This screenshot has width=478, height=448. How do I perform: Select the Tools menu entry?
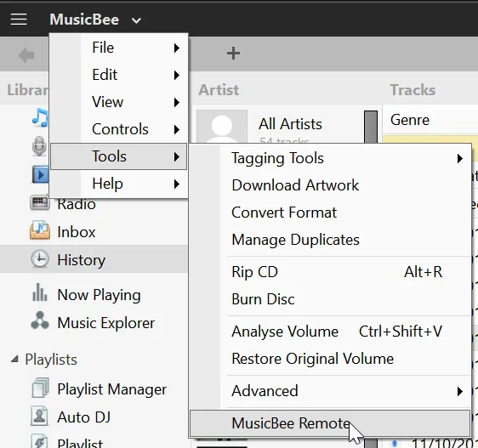[118, 156]
